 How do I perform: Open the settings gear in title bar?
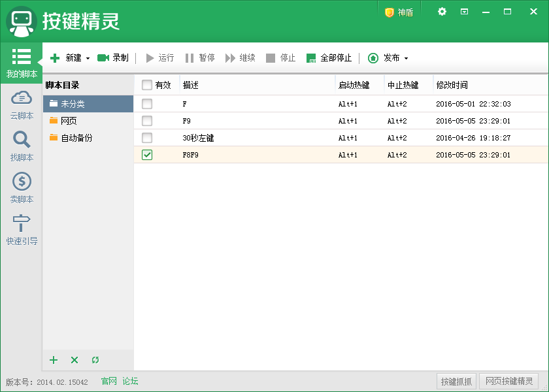pos(442,12)
